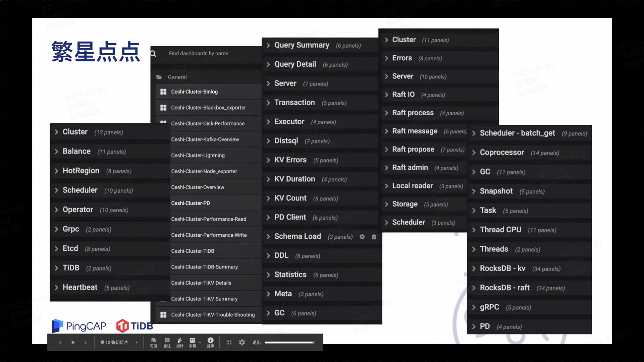Play the slideshow with play button
This screenshot has height=362, width=644.
pyautogui.click(x=73, y=343)
